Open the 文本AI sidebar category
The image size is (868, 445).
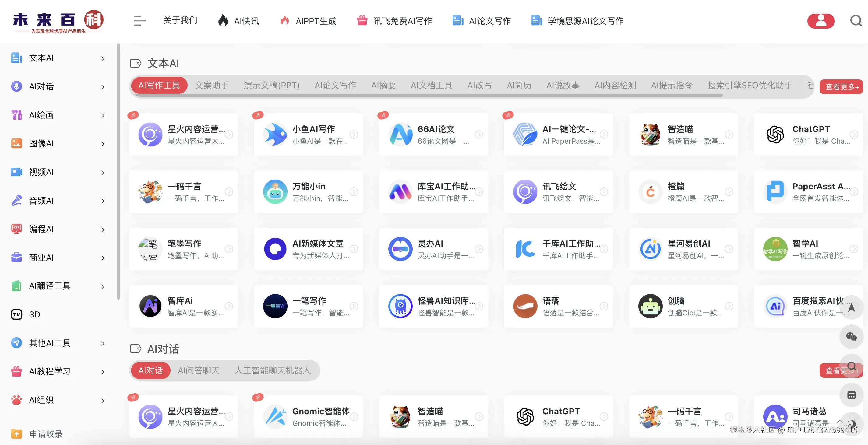tap(41, 58)
